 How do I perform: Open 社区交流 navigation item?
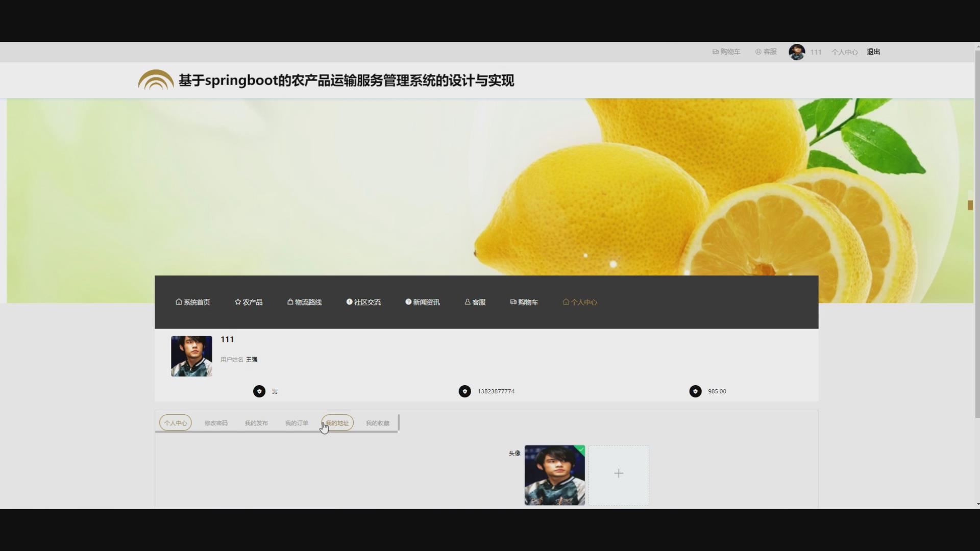363,302
